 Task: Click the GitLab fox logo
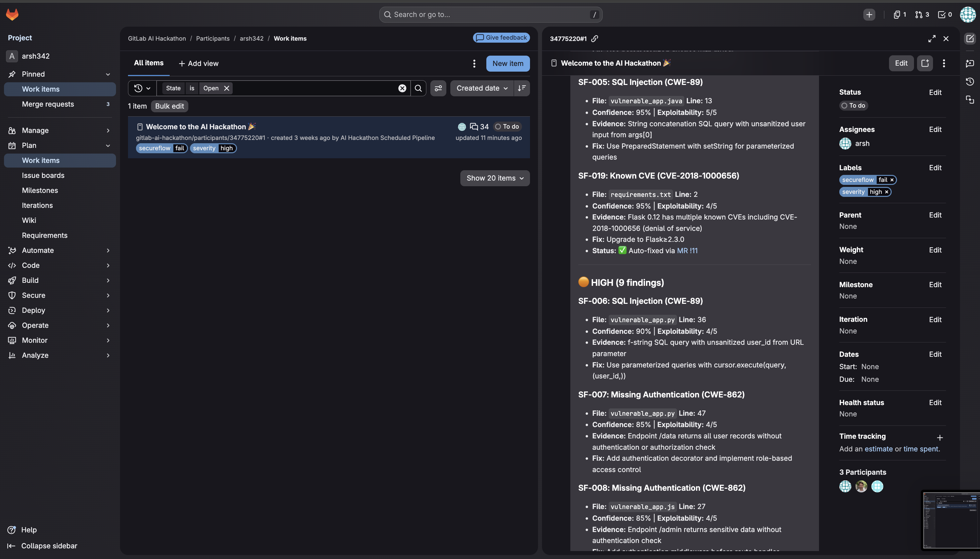point(12,15)
